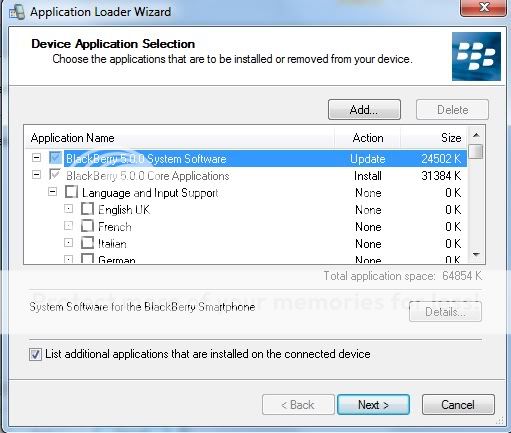Toggle BlackBerry 5.0.0 Core Applications checkbox
The height and width of the screenshot is (433, 511).
[x=55, y=174]
